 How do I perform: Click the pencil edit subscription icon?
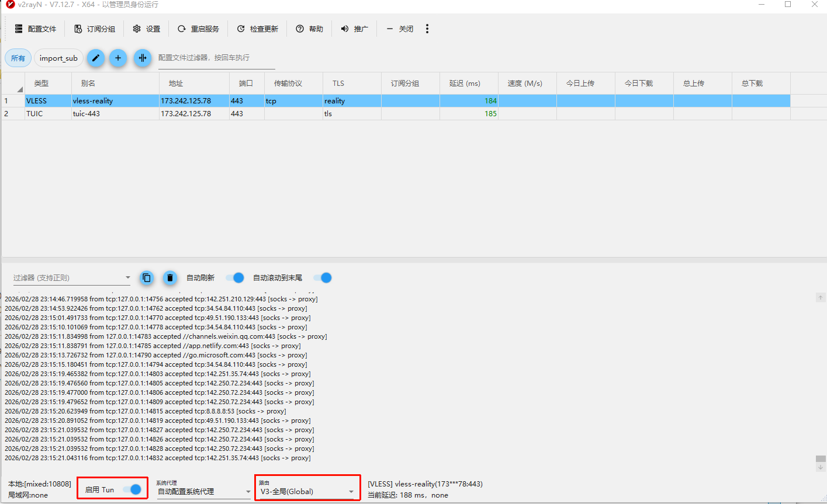[96, 58]
